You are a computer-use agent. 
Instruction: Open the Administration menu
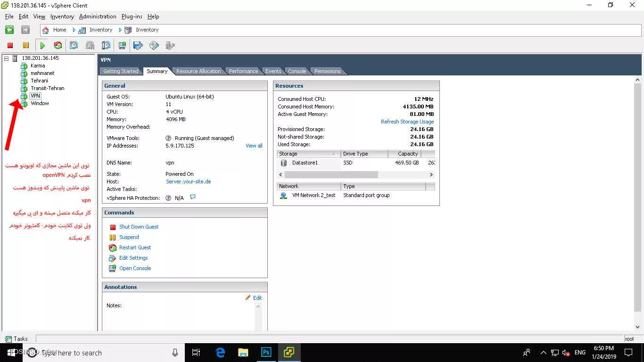pyautogui.click(x=98, y=16)
